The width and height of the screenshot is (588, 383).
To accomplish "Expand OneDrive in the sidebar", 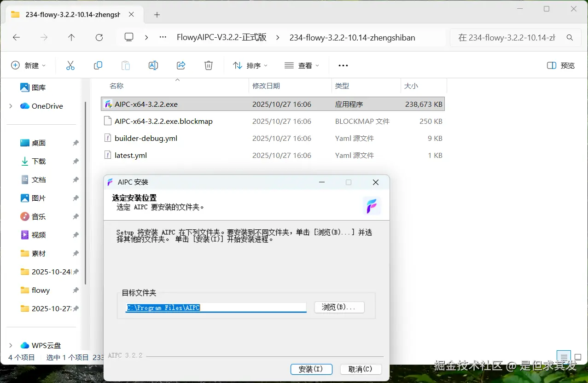I will point(10,106).
